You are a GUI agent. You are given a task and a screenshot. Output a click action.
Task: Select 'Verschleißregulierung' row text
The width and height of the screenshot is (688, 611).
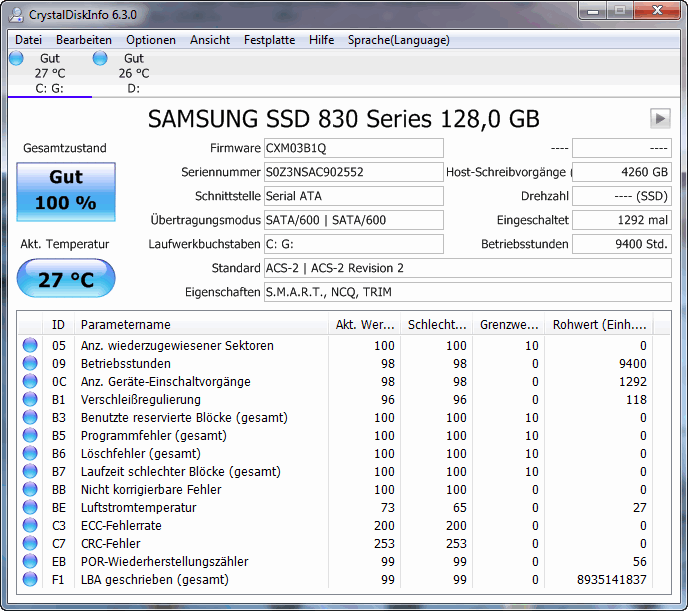pos(141,400)
